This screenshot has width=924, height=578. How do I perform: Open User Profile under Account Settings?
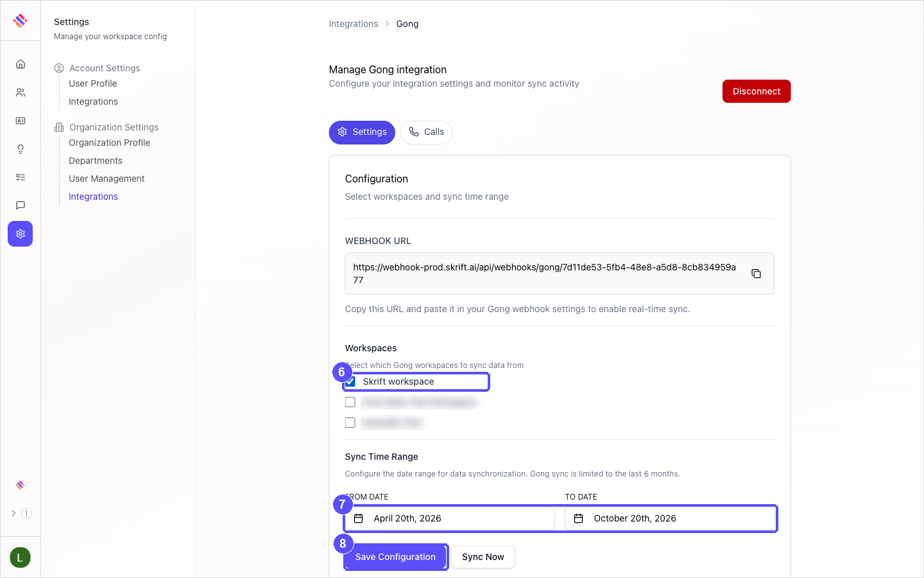[93, 83]
